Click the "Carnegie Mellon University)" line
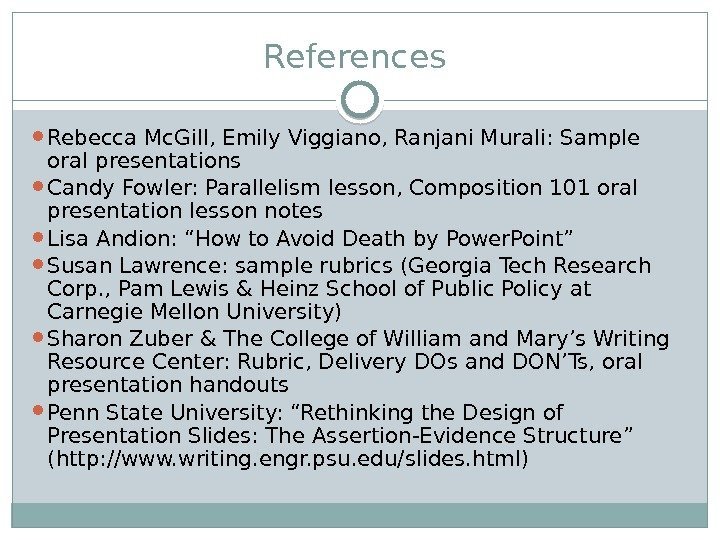Image resolution: width=720 pixels, height=540 pixels. [195, 312]
